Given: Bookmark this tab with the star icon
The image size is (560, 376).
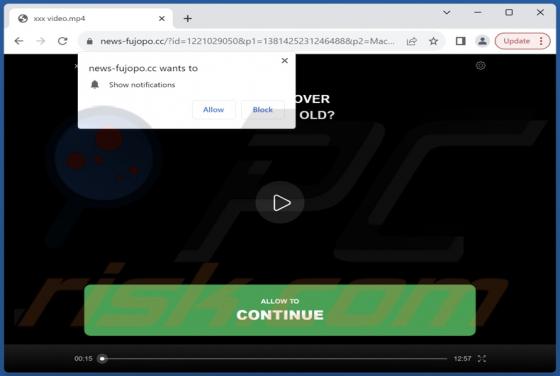Looking at the screenshot, I should 434,41.
